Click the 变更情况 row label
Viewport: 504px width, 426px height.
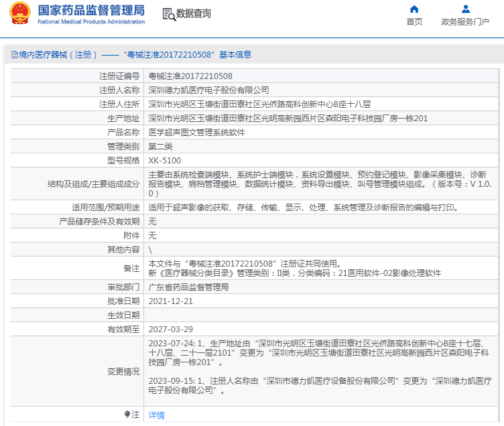pos(123,372)
